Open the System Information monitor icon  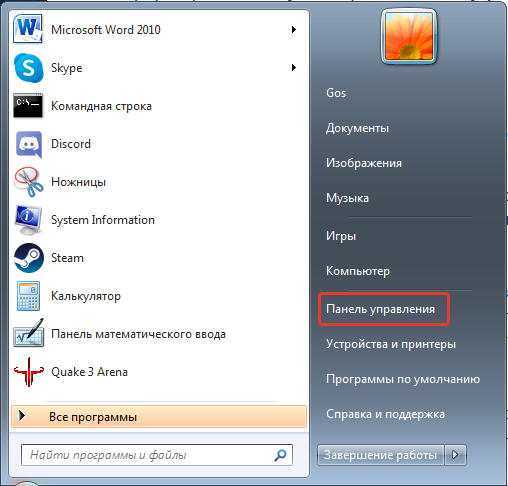(28, 220)
